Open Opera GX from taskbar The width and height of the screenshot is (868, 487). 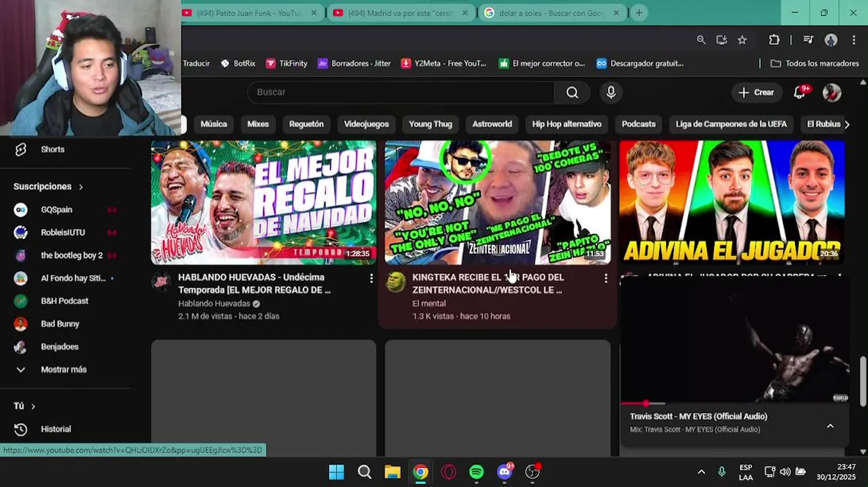[448, 471]
